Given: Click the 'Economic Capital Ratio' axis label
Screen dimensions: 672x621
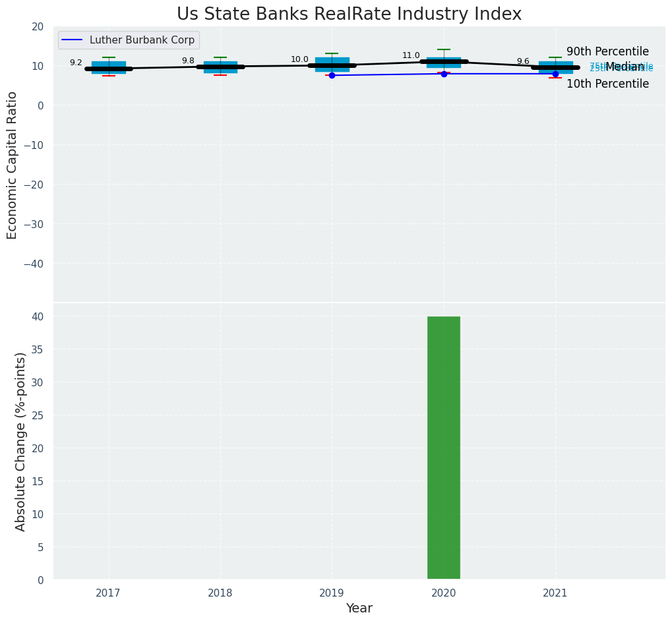Looking at the screenshot, I should coord(13,165).
